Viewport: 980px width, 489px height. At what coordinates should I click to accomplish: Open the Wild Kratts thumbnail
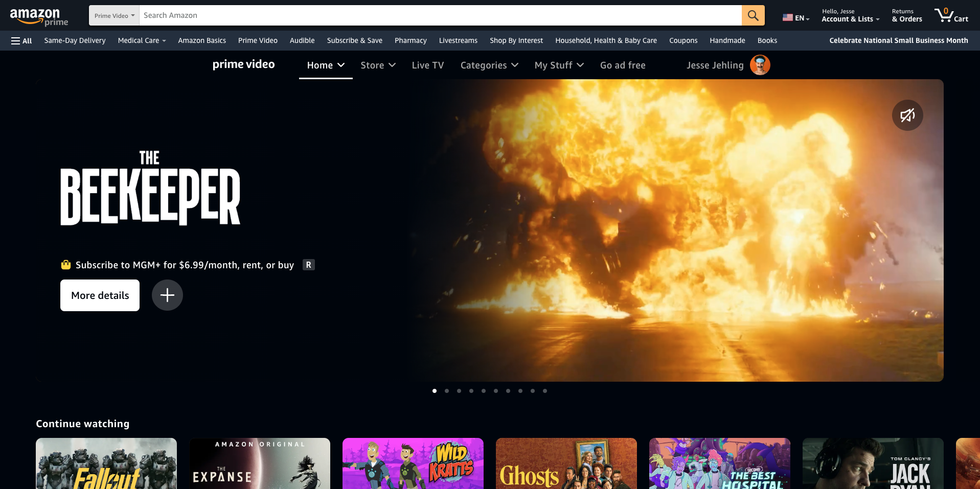413,463
